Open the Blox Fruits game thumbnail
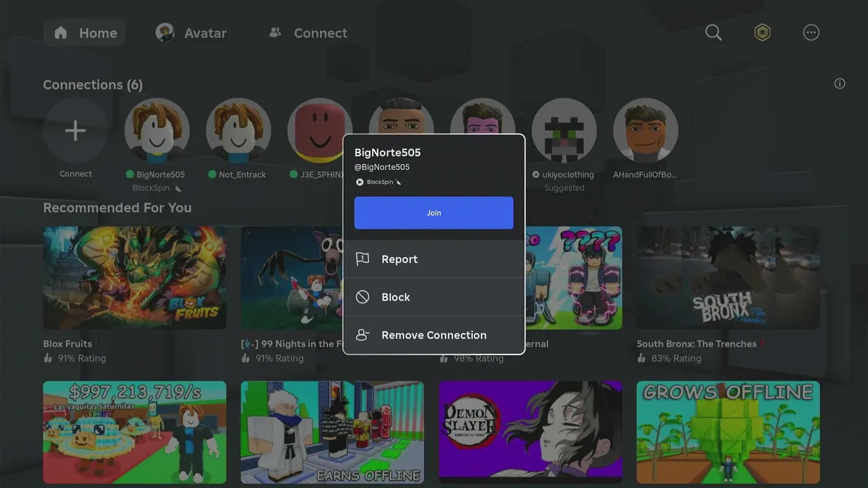 [x=135, y=278]
